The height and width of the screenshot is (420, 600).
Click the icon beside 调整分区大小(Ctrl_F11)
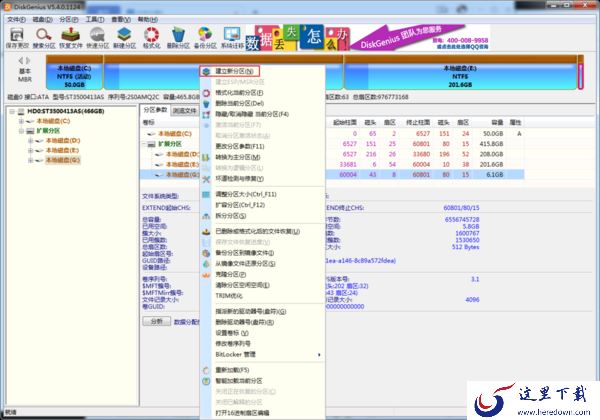[206, 194]
